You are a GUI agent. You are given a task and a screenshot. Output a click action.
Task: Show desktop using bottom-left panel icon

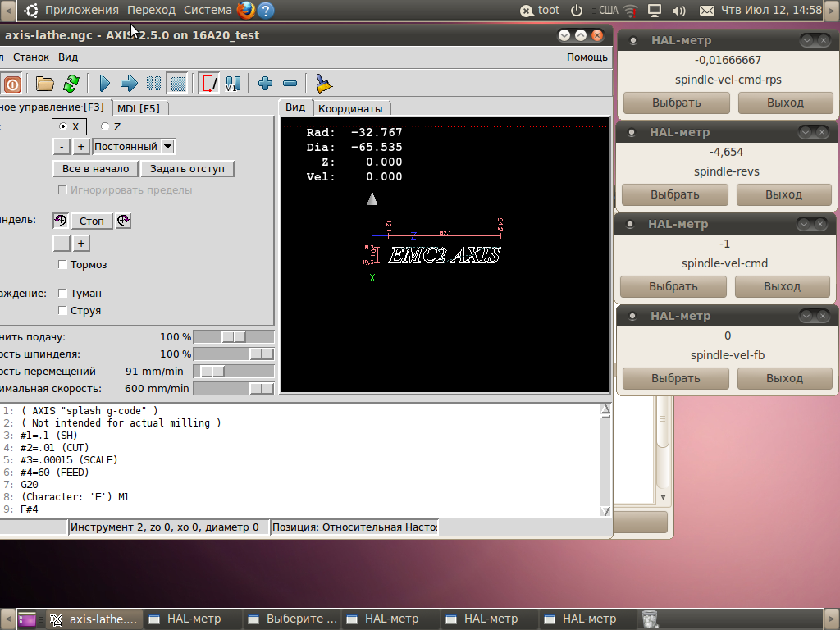(x=27, y=619)
